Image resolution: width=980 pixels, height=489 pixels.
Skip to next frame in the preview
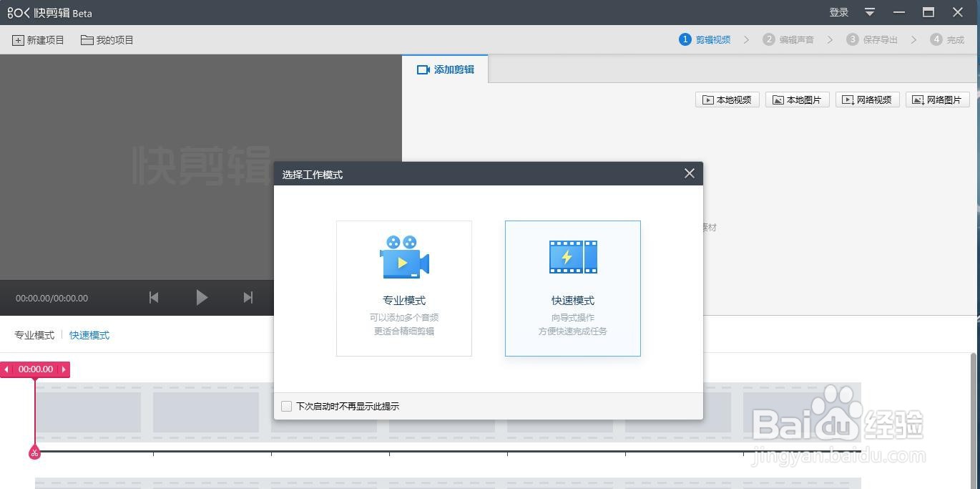pos(248,297)
